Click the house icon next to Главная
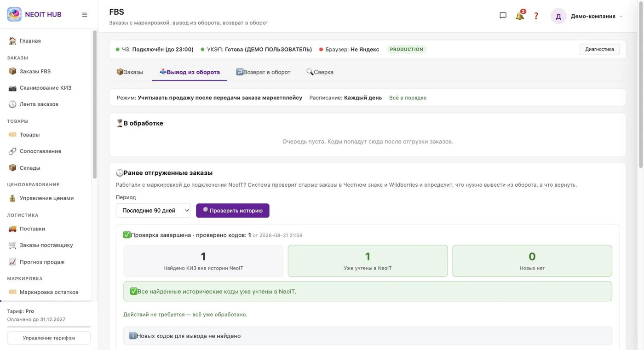This screenshot has width=644, height=350. [12, 41]
